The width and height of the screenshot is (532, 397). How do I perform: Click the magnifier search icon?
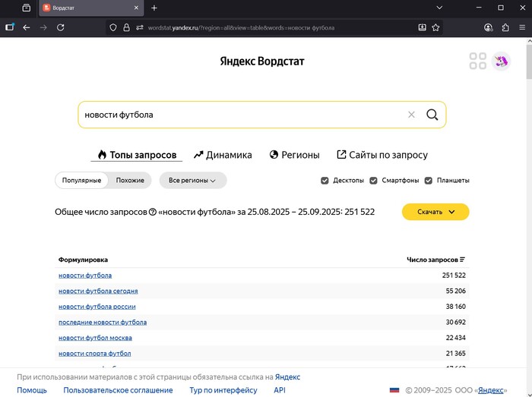click(x=432, y=115)
